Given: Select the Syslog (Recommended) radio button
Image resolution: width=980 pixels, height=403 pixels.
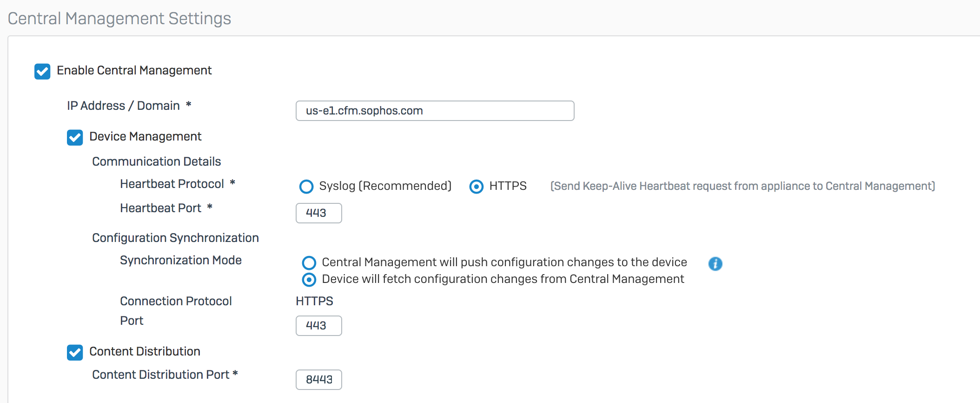Looking at the screenshot, I should [306, 187].
